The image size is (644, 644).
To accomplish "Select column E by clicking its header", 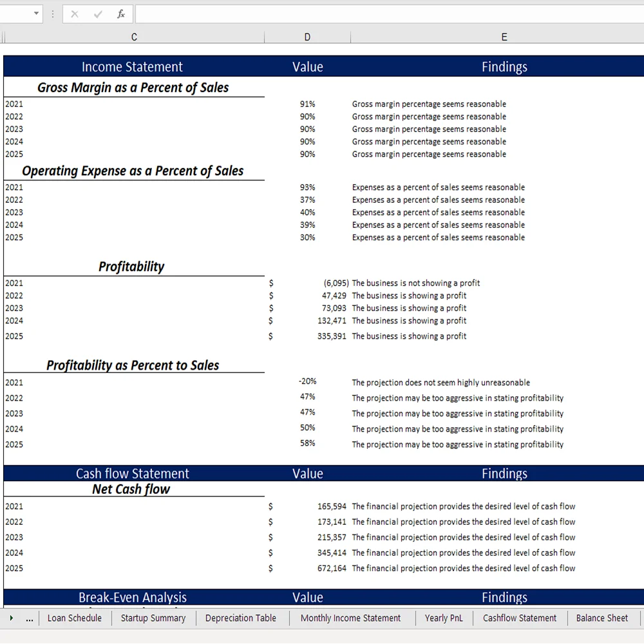I will (504, 37).
